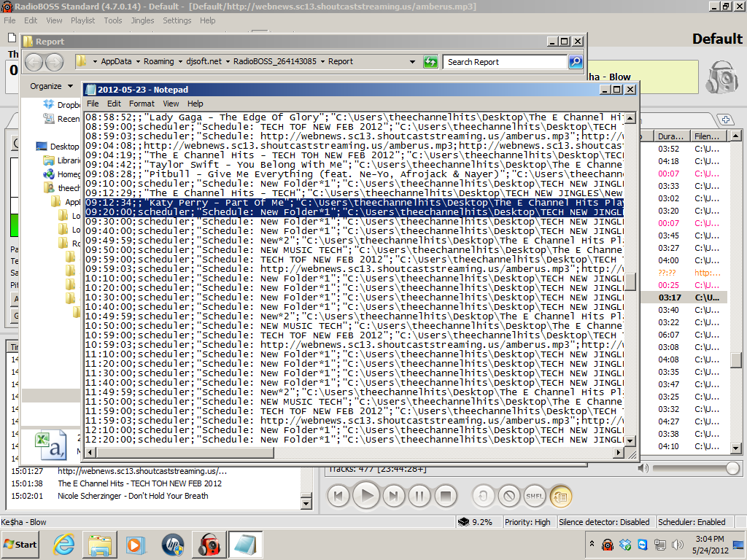The image size is (747, 560).
Task: Skip to the previous track
Action: point(338,496)
